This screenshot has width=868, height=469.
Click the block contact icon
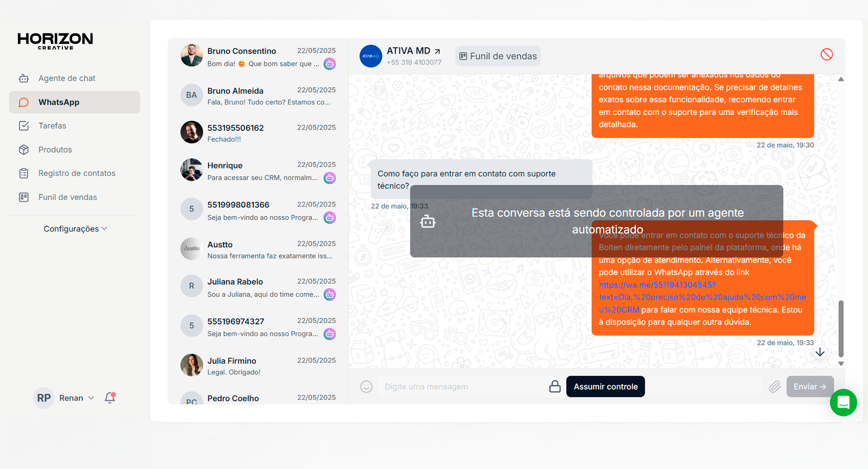coord(827,55)
